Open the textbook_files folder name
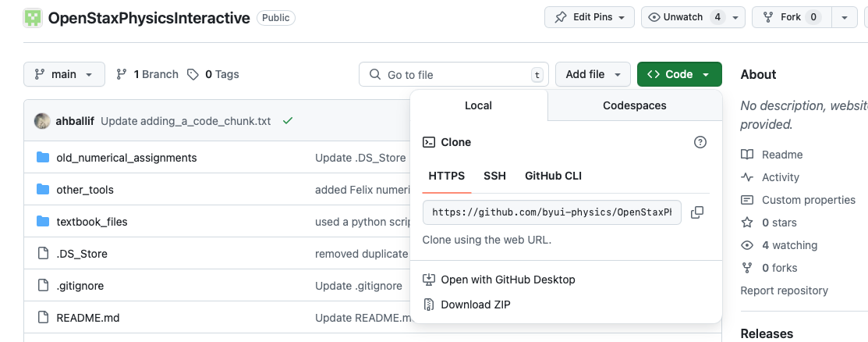 92,222
